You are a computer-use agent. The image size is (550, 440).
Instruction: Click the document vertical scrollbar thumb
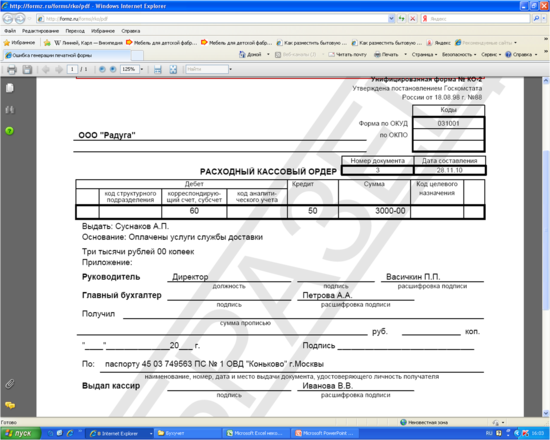click(546, 230)
